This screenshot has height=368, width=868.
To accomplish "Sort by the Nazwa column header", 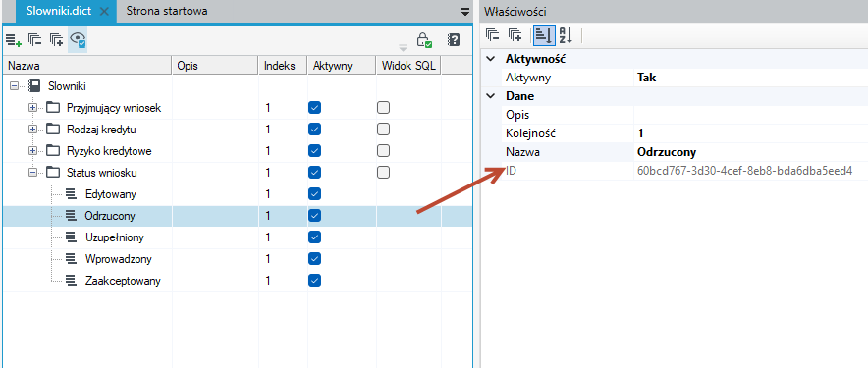I will coord(87,66).
